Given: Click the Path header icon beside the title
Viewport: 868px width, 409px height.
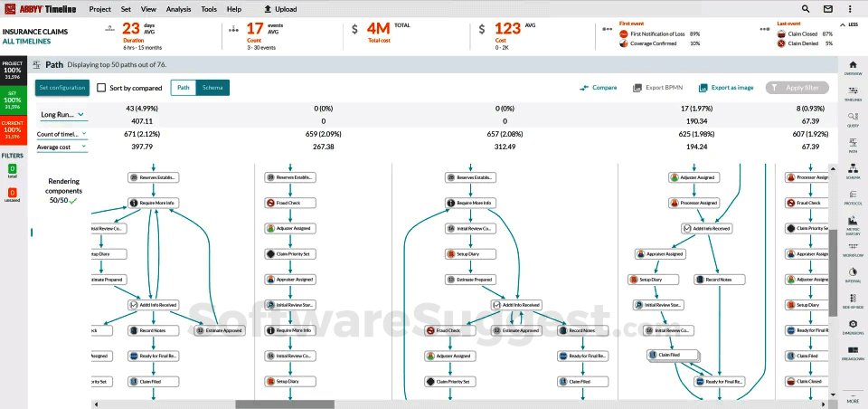Looking at the screenshot, I should point(37,65).
